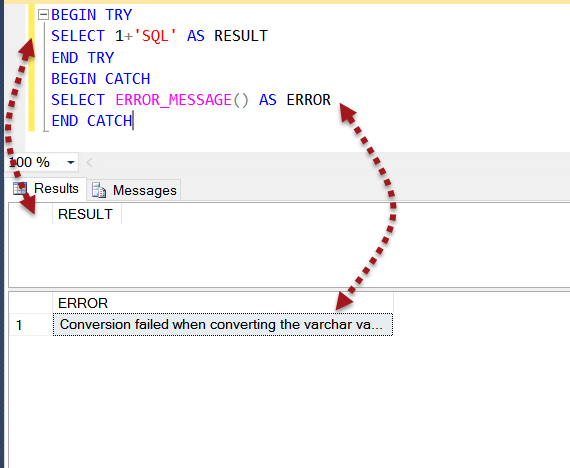570x468 pixels.
Task: Place cursor on 'SQL' string literal
Action: click(x=155, y=36)
